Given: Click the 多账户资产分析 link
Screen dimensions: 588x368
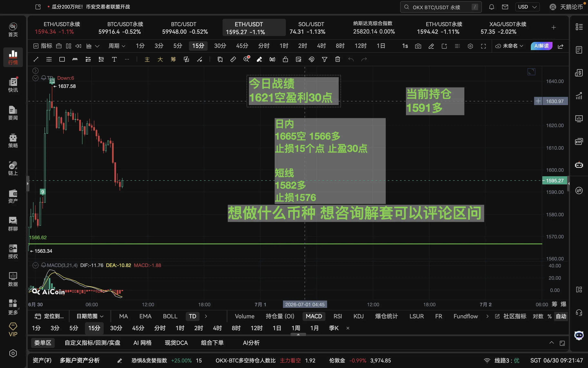Looking at the screenshot, I should 80,360.
